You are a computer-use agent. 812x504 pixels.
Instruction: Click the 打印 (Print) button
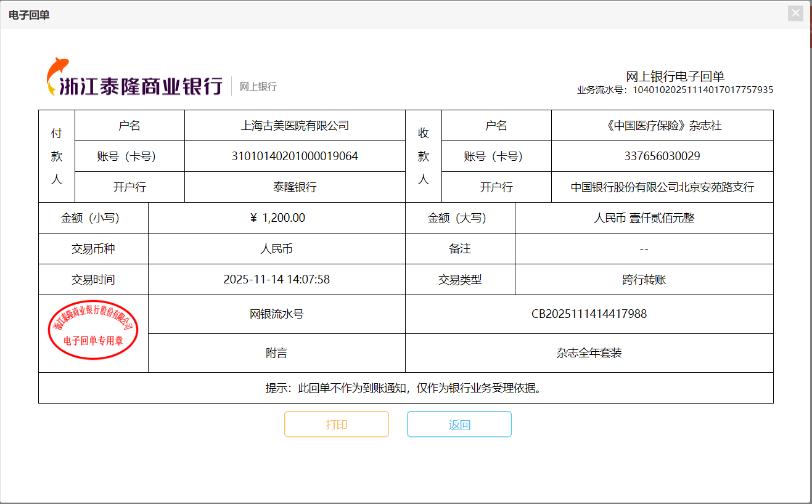coord(336,425)
